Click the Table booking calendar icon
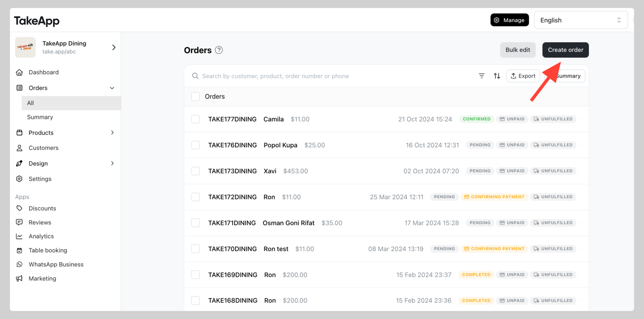 coord(19,250)
